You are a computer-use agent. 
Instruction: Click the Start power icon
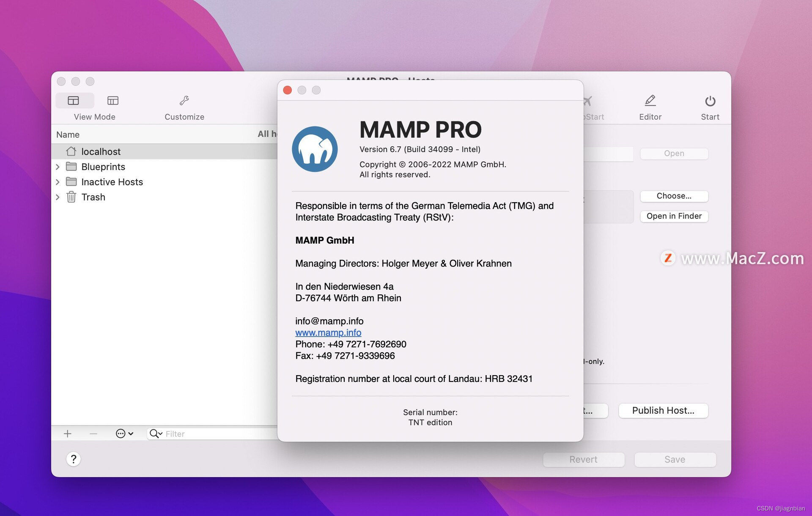coord(710,100)
